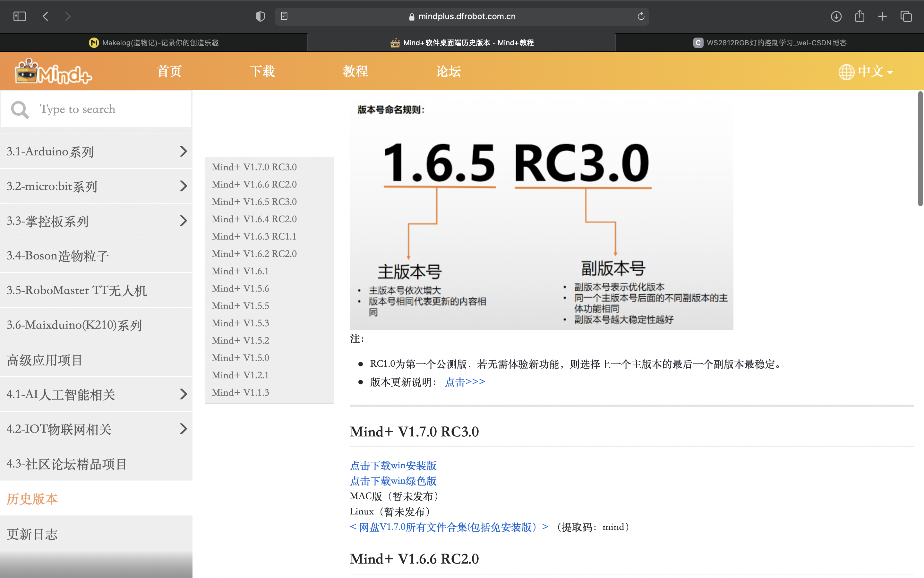Open the 3.1-Arduino系列 section

pos(96,151)
